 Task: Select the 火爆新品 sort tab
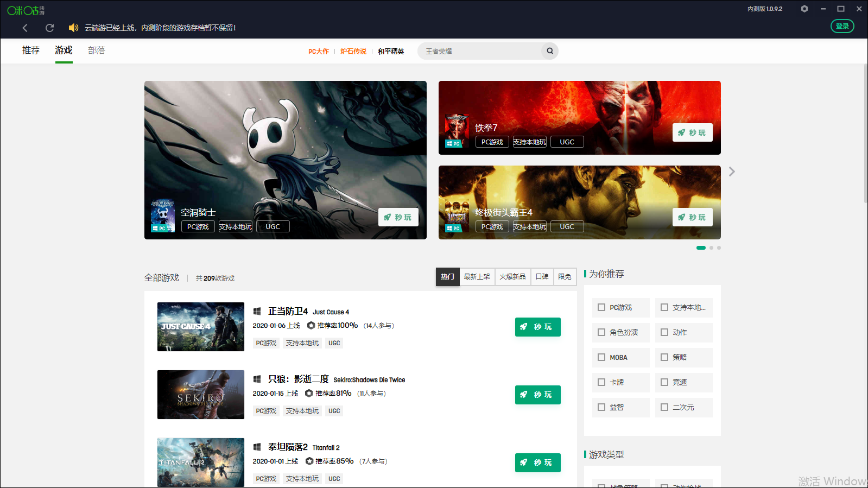click(x=513, y=277)
